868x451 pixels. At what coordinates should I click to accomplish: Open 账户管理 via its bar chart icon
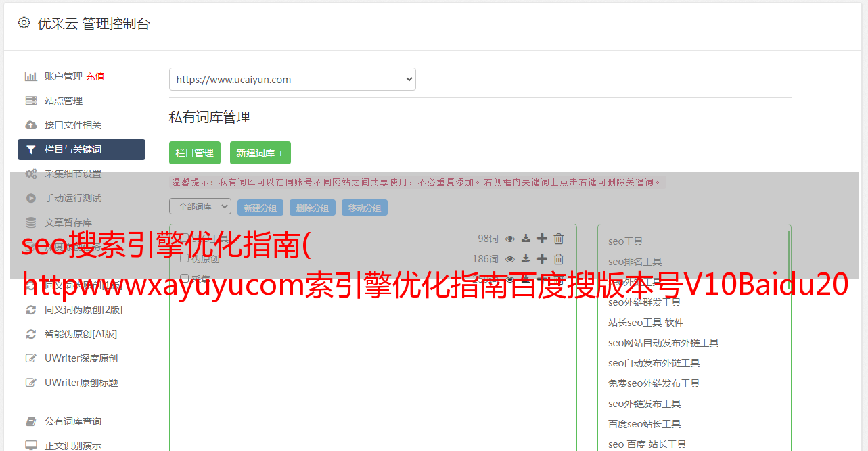tap(31, 76)
